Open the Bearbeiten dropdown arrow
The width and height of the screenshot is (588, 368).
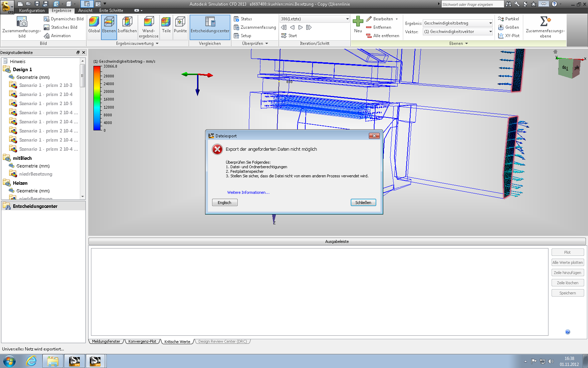pyautogui.click(x=397, y=19)
